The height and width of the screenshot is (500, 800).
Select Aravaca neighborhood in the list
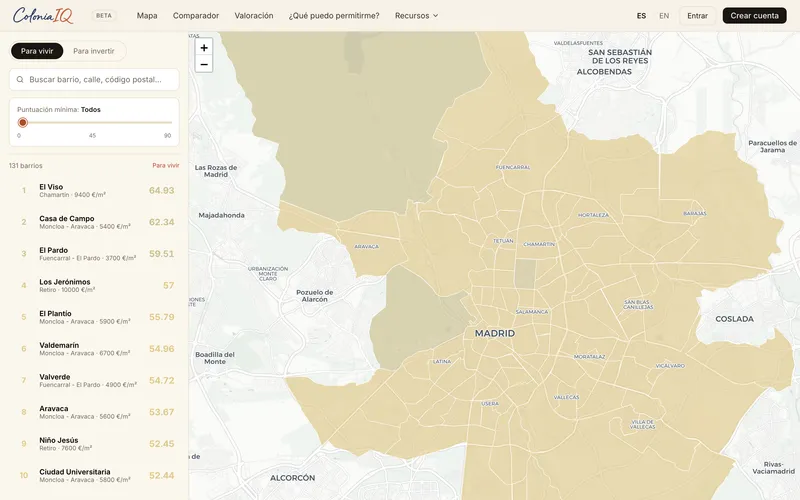click(x=94, y=412)
